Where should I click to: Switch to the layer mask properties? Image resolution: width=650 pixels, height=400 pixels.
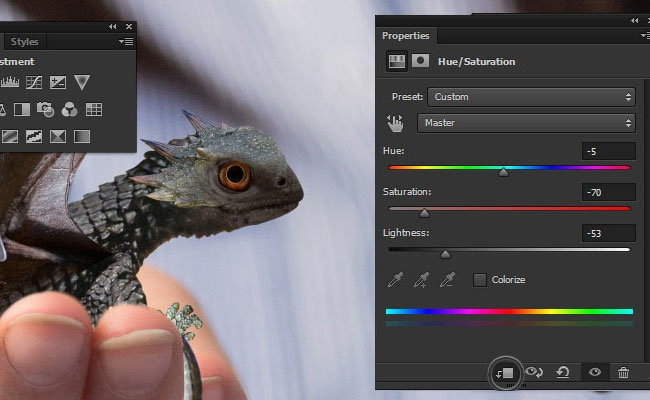click(420, 61)
